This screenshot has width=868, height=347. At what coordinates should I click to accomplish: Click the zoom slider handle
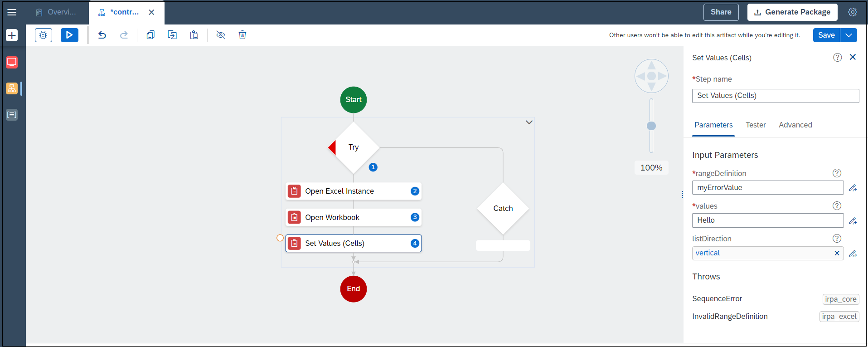pos(651,126)
